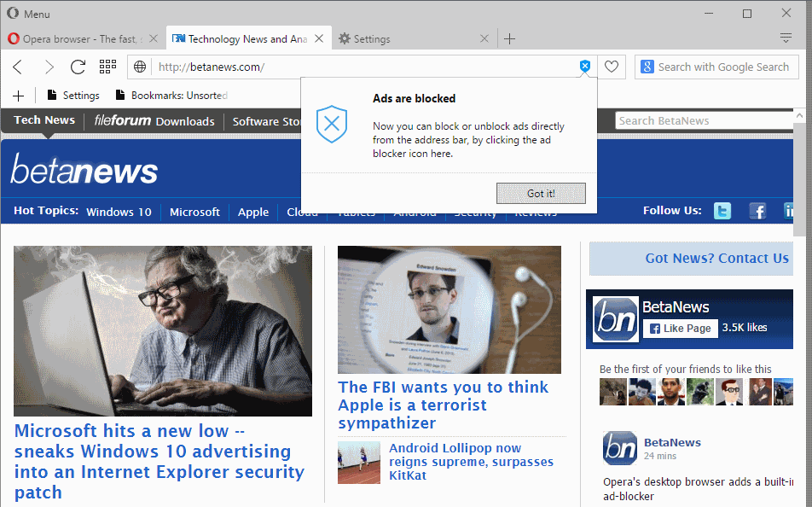Open a new tab with plus button
The image size is (812, 507).
509,38
